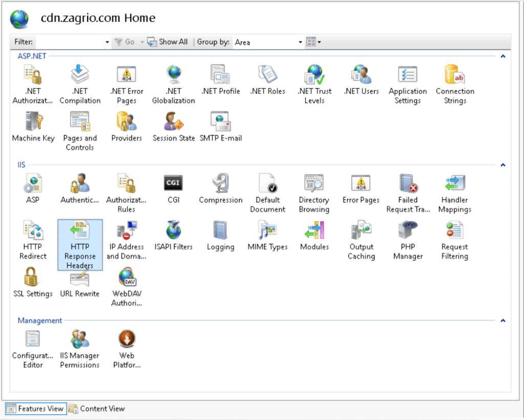This screenshot has width=524, height=420.
Task: Click the Show All button
Action: pyautogui.click(x=168, y=42)
